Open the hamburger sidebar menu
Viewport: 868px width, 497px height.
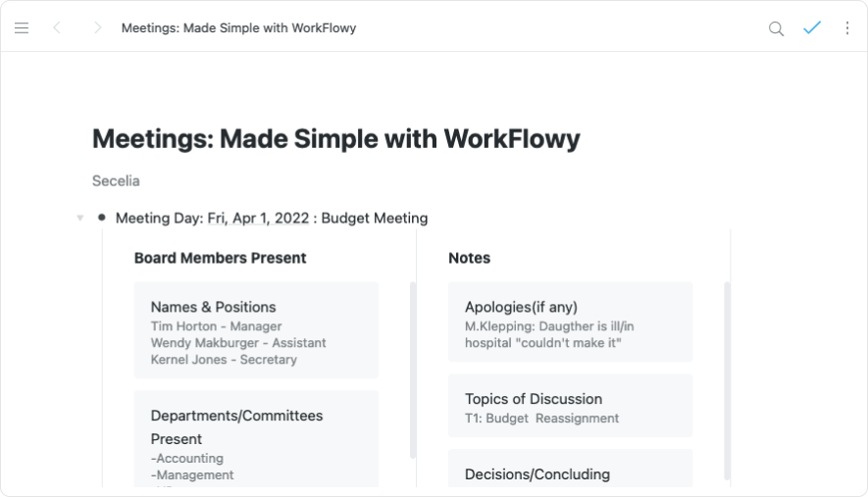click(22, 28)
